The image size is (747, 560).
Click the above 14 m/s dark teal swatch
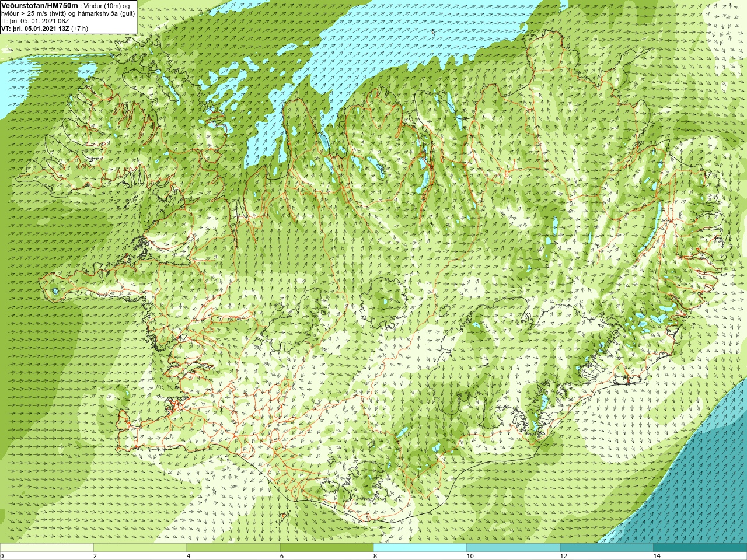point(700,548)
